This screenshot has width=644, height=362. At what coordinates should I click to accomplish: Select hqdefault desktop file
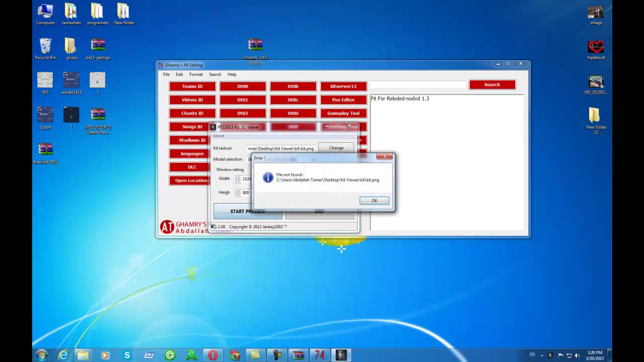click(596, 49)
